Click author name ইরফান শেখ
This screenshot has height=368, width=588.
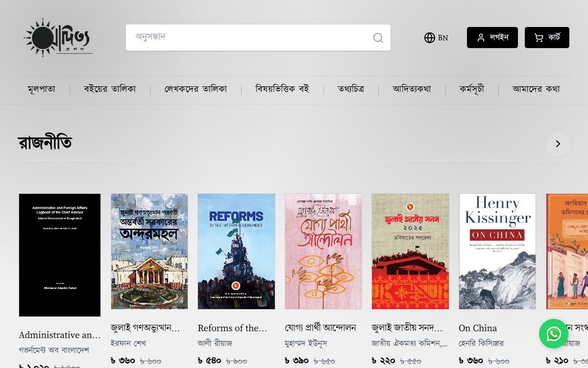128,343
